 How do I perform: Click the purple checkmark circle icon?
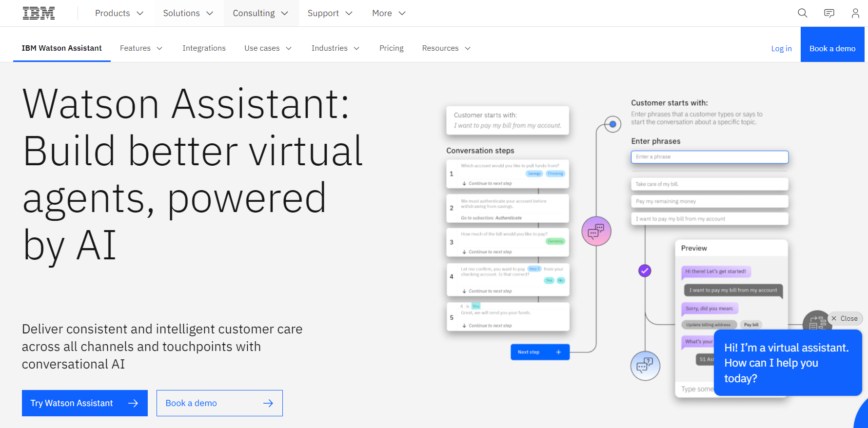645,271
